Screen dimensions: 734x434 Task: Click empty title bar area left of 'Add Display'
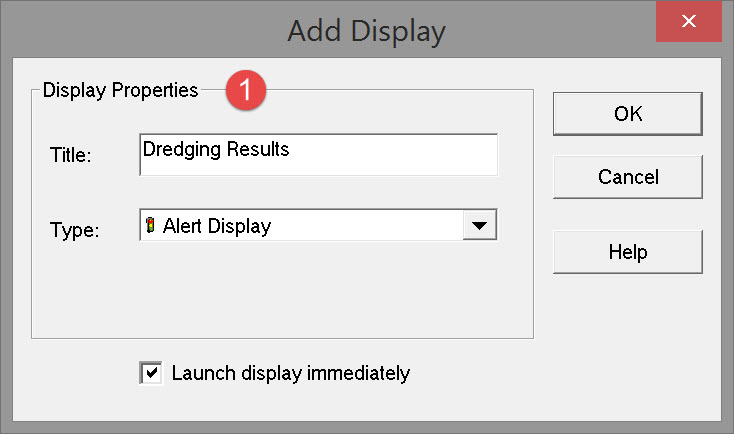tap(120, 30)
